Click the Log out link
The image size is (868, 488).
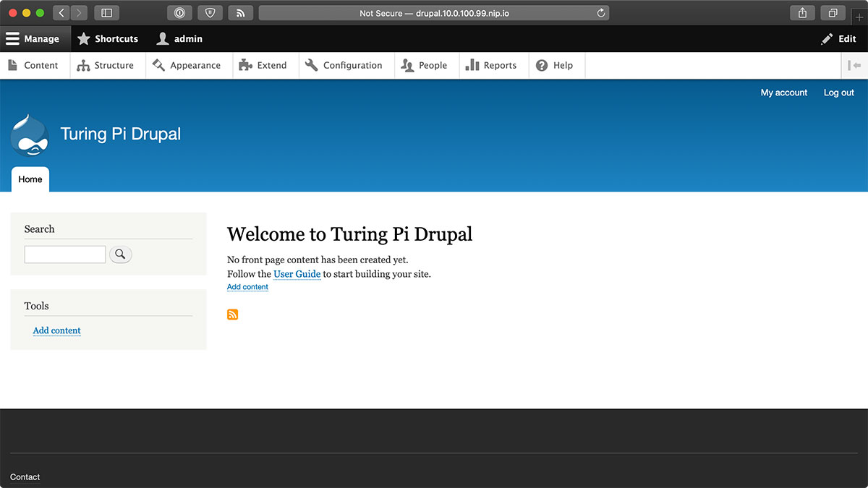[x=838, y=93]
